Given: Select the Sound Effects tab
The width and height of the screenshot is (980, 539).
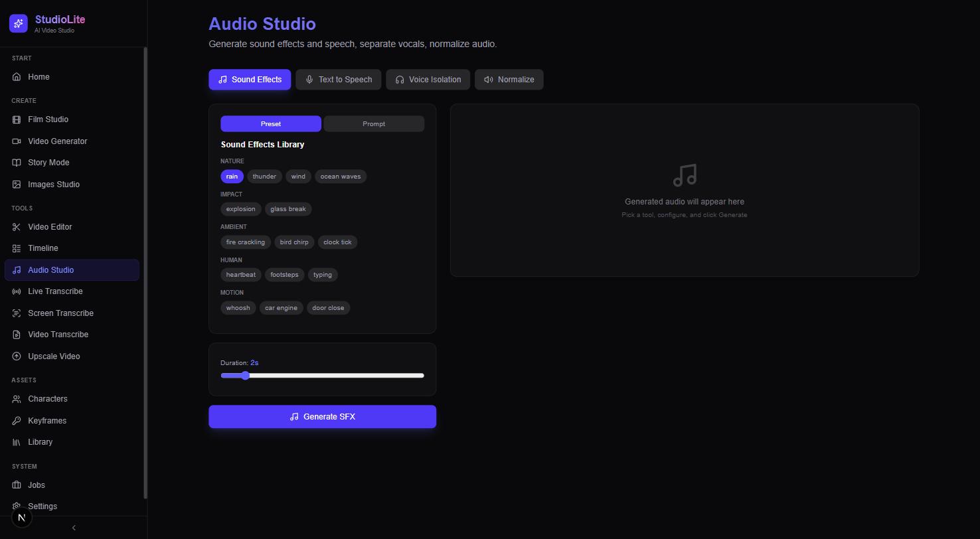Looking at the screenshot, I should 250,80.
